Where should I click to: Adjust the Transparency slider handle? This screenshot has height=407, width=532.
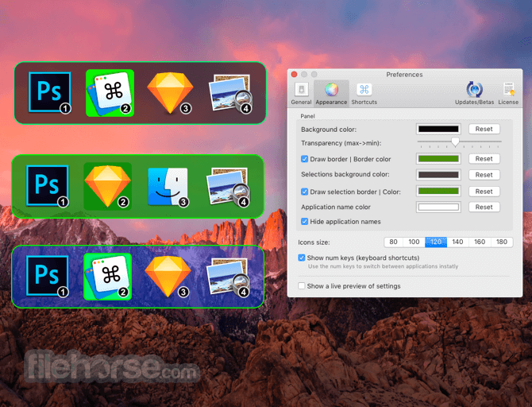click(x=455, y=141)
